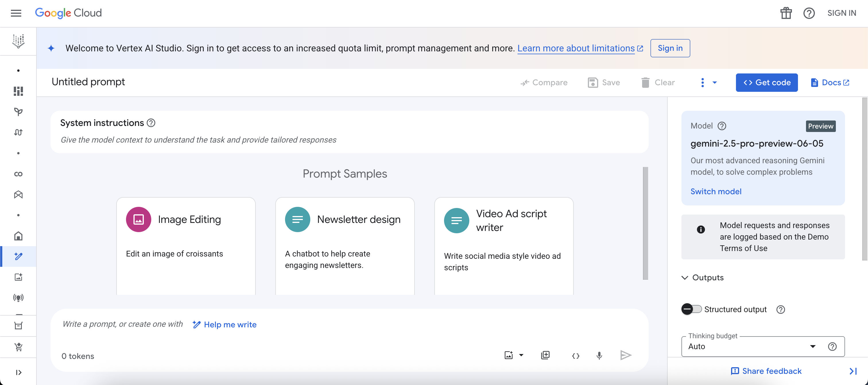Open the gift icon in the top bar
Screen dimensions: 868x385
coord(786,13)
